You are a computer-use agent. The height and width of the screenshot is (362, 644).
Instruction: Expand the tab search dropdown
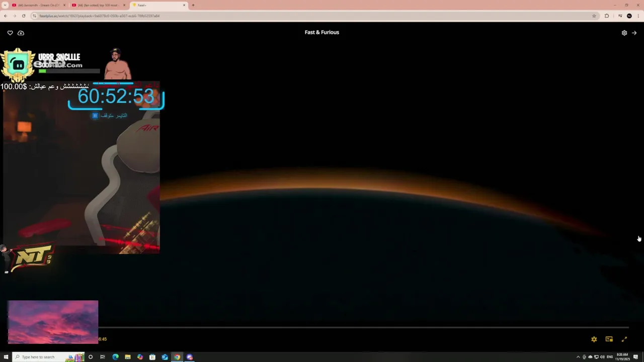click(x=5, y=5)
